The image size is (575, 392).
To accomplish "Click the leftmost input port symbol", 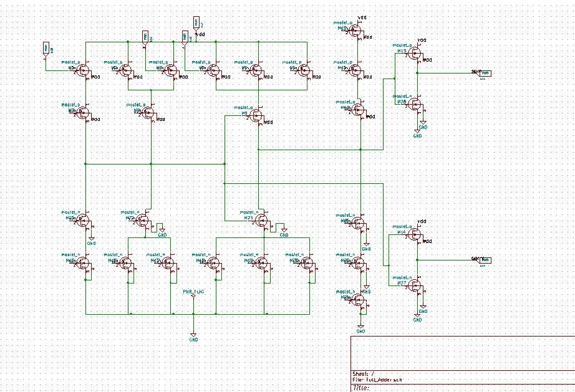I will pos(46,48).
